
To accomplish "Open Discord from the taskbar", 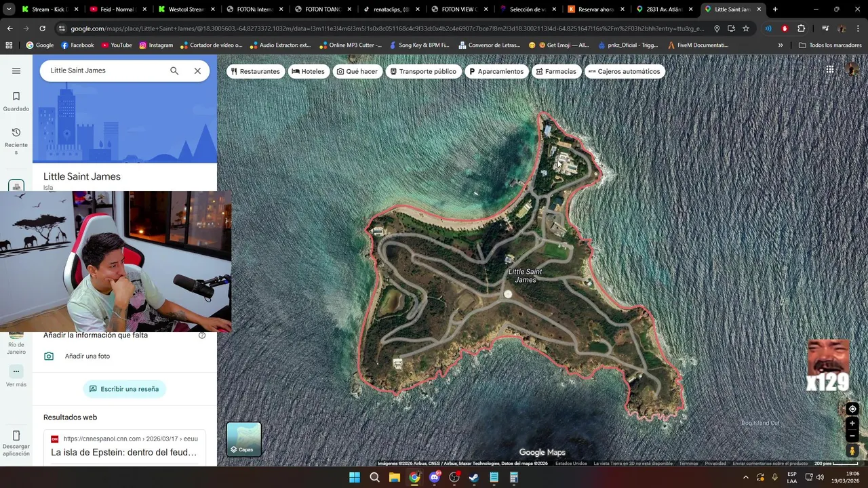I will pyautogui.click(x=435, y=477).
